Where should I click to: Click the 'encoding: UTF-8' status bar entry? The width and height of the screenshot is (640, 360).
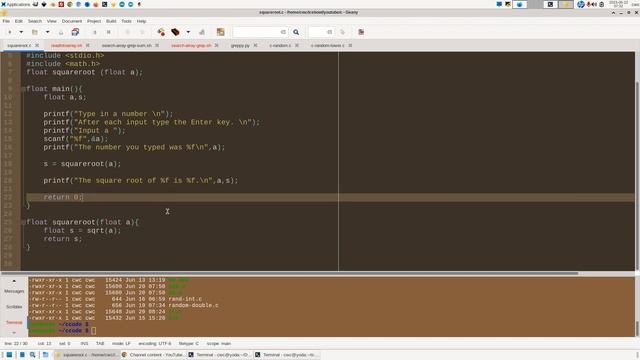coord(155,344)
